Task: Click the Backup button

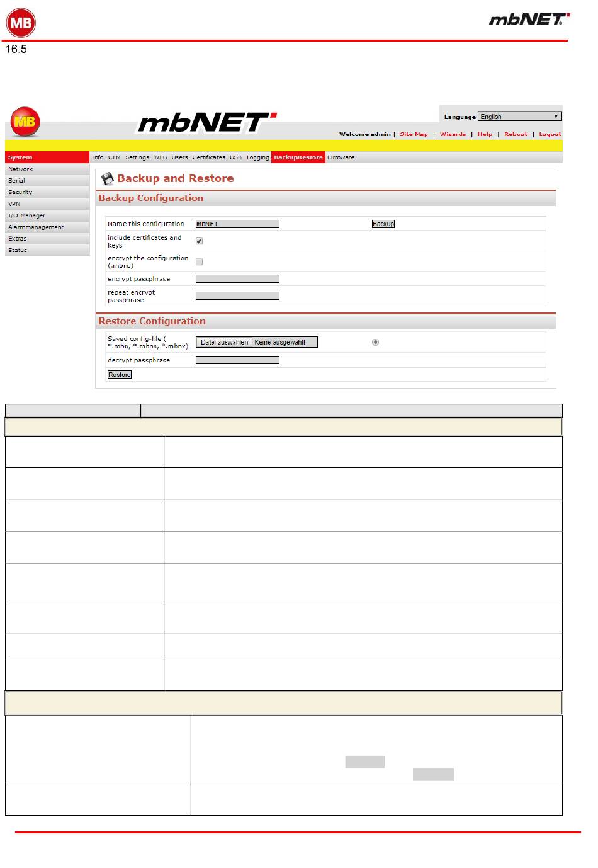Action: point(383,224)
